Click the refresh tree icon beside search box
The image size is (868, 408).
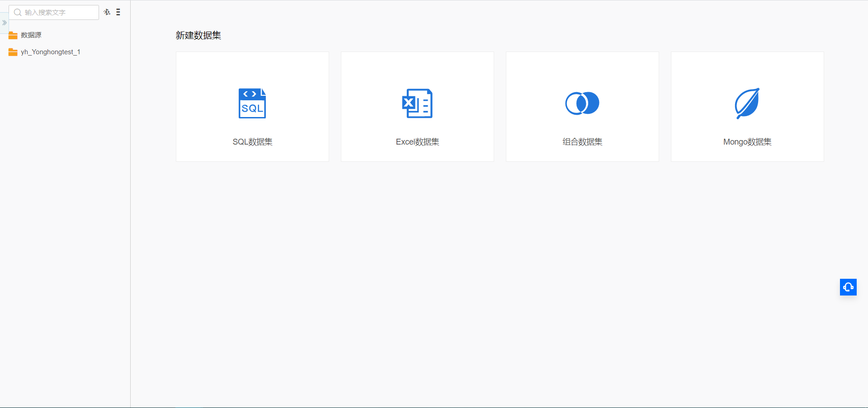pyautogui.click(x=107, y=12)
